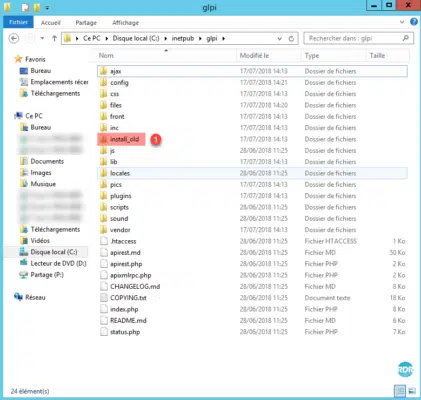Image resolution: width=421 pixels, height=400 pixels.
Task: Select the lib folder icon
Action: (x=104, y=162)
